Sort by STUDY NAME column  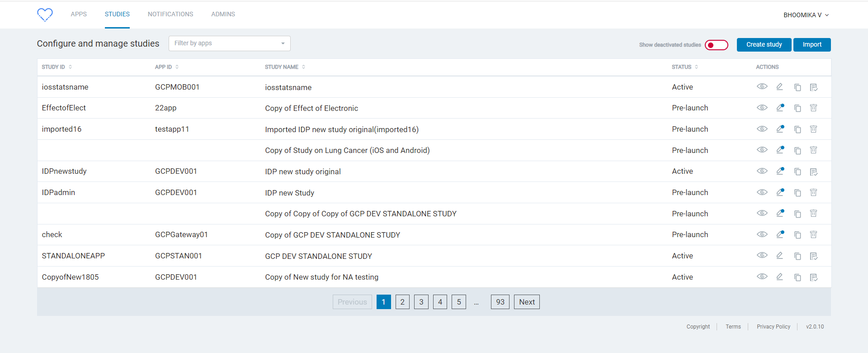tap(285, 67)
